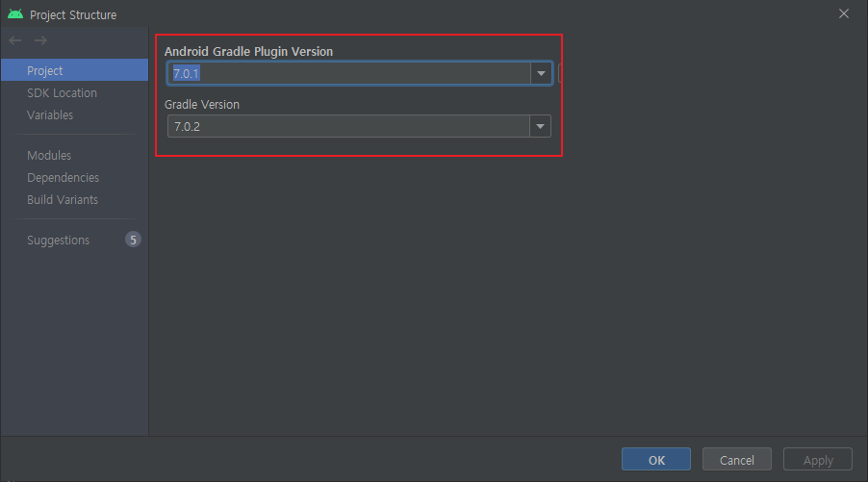
Task: Click the Cancel button
Action: click(737, 459)
